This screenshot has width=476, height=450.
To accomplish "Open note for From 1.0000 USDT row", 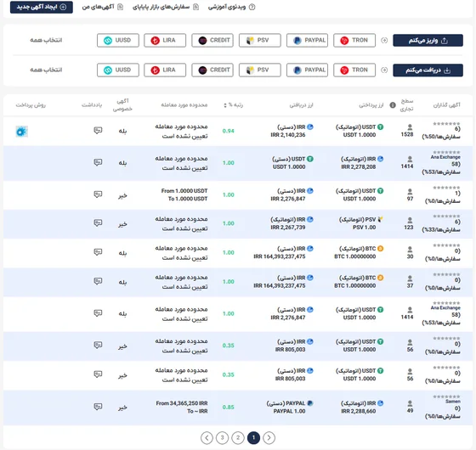I will point(98,194).
